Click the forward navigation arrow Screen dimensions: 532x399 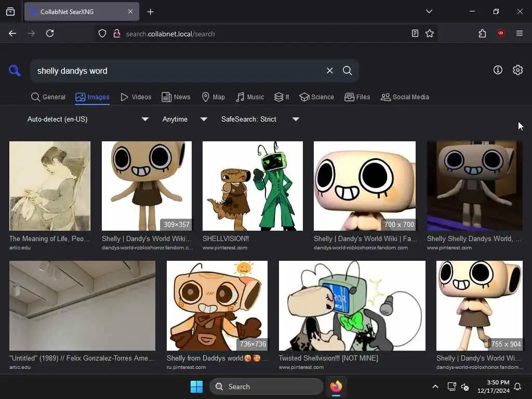pyautogui.click(x=31, y=33)
